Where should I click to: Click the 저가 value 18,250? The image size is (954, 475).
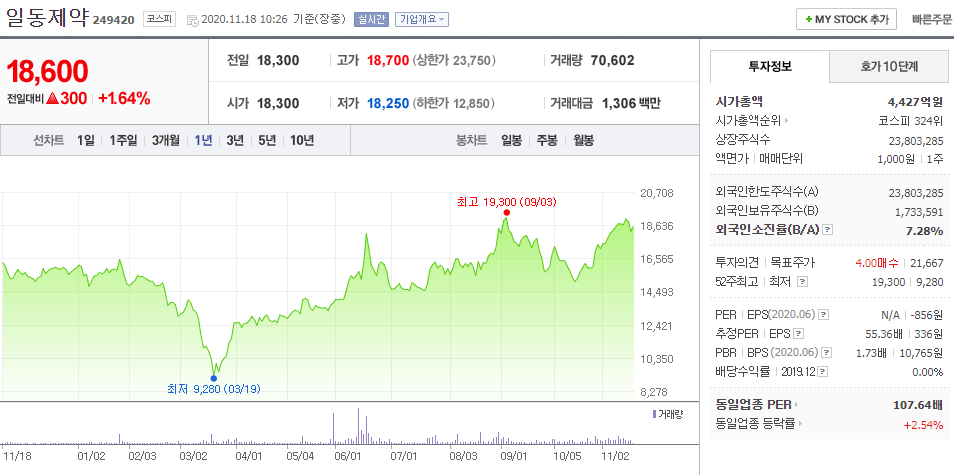[388, 103]
